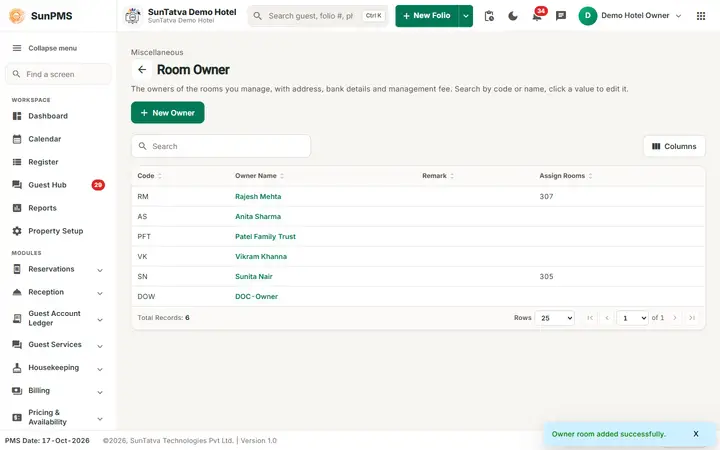Expand the Guest Services chevron
Viewport: 720px width, 450px height.
100,346
